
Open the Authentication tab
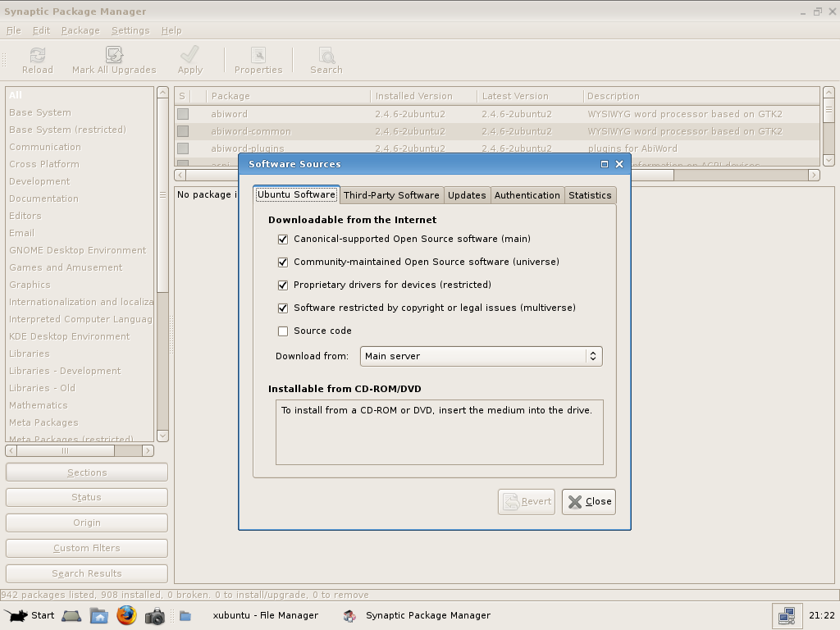click(x=527, y=195)
